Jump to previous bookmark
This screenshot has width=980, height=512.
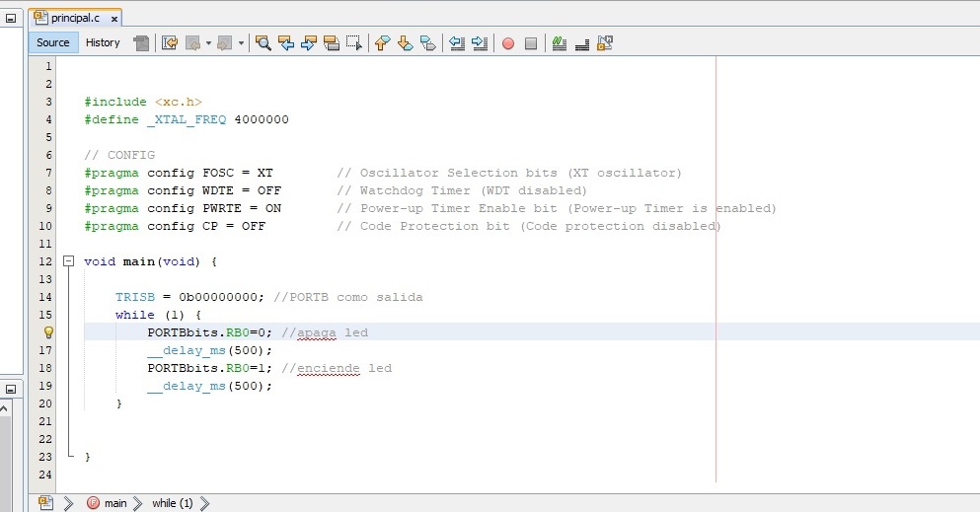[383, 43]
